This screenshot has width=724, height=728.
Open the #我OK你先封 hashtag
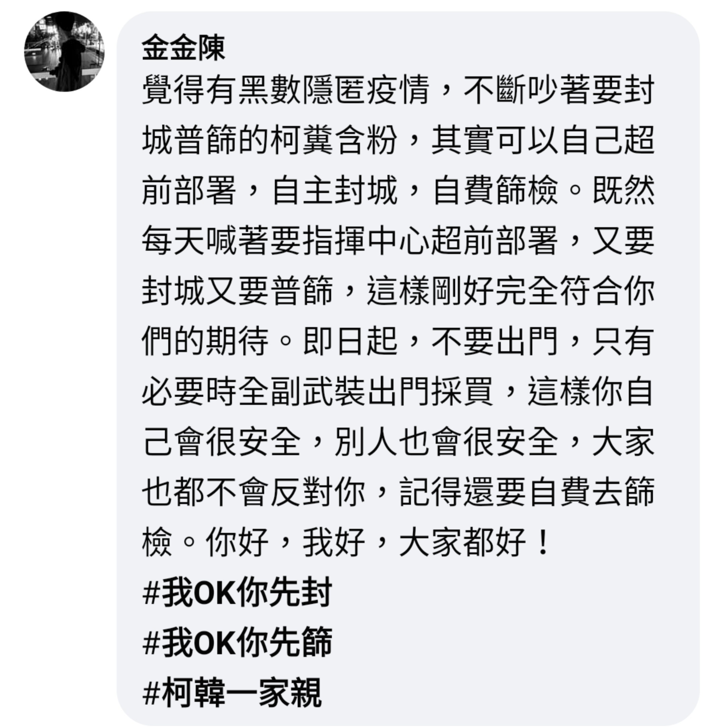click(237, 592)
